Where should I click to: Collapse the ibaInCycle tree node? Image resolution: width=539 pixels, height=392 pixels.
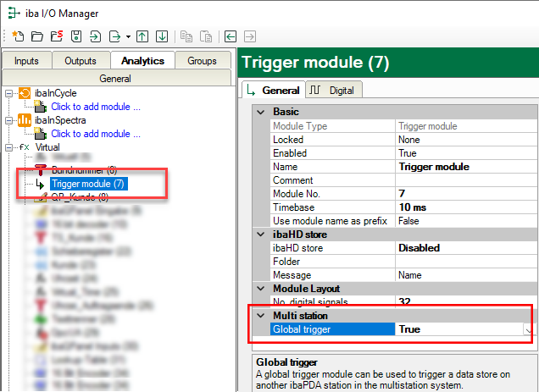[x=8, y=92]
